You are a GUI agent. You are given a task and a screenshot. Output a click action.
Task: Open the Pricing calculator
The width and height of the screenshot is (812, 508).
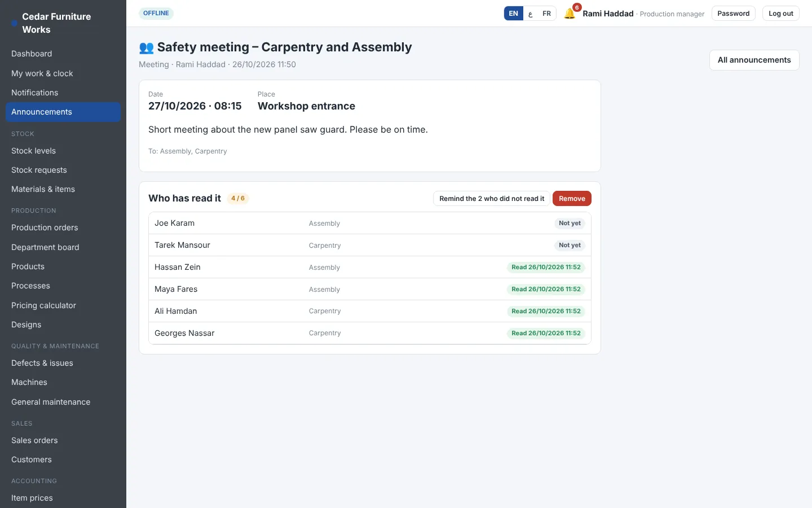63,305
